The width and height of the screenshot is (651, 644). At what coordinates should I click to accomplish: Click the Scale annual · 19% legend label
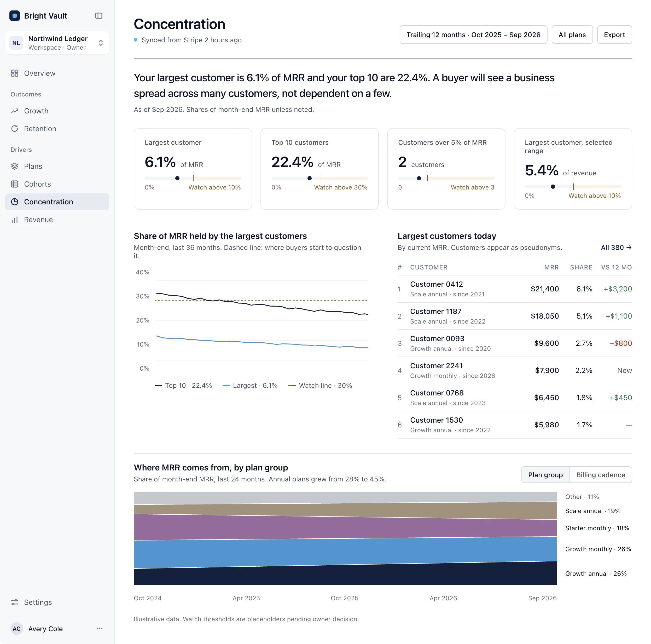coord(593,511)
